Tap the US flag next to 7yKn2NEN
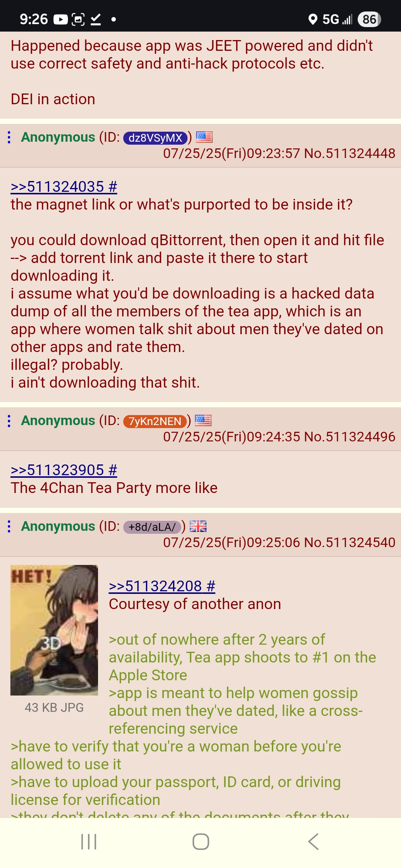The height and width of the screenshot is (868, 401). [x=203, y=421]
